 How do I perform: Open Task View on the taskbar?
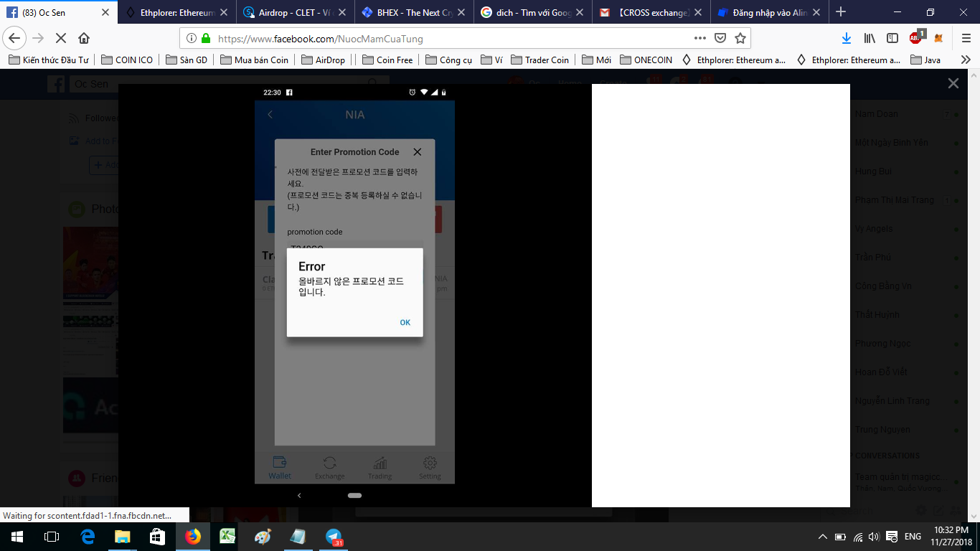pos(52,537)
